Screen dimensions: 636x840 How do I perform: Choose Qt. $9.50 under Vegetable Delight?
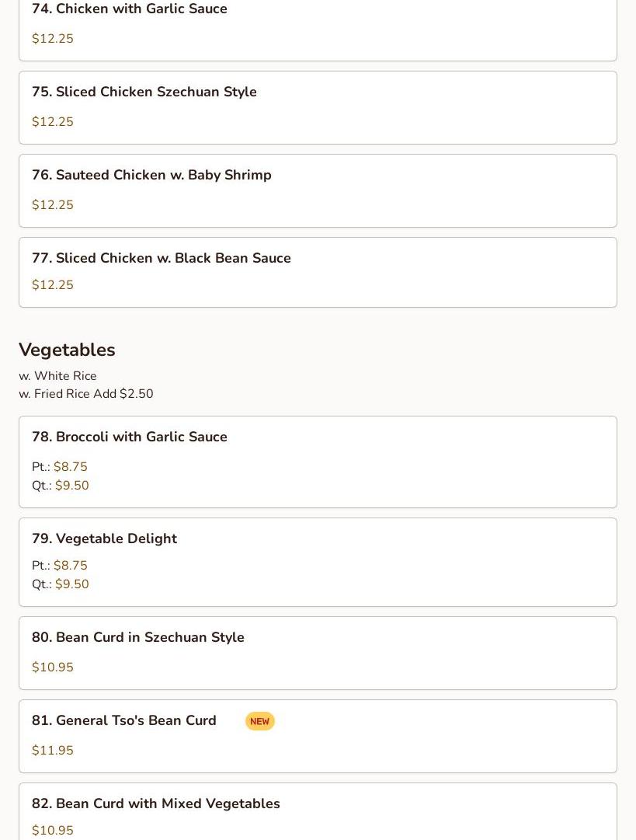click(60, 584)
